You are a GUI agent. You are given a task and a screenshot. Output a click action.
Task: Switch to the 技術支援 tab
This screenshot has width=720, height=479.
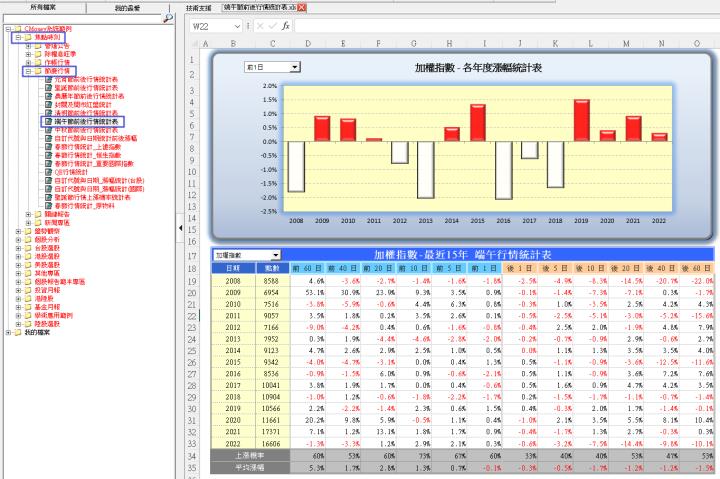[199, 8]
